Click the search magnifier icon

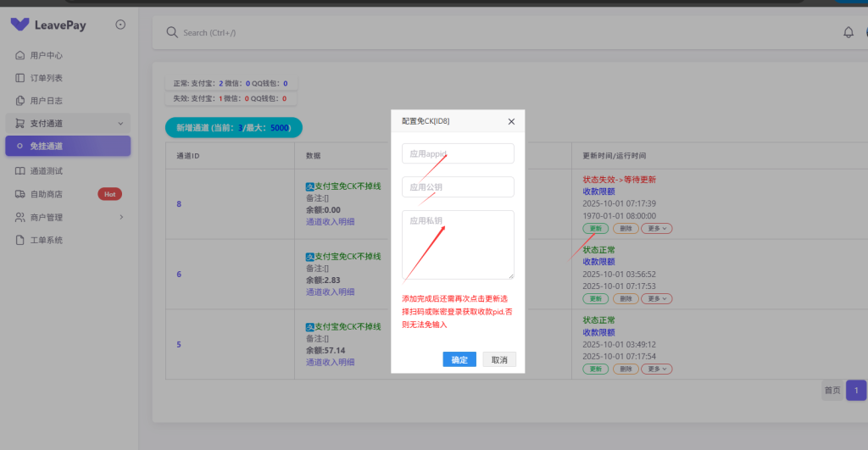coord(172,33)
